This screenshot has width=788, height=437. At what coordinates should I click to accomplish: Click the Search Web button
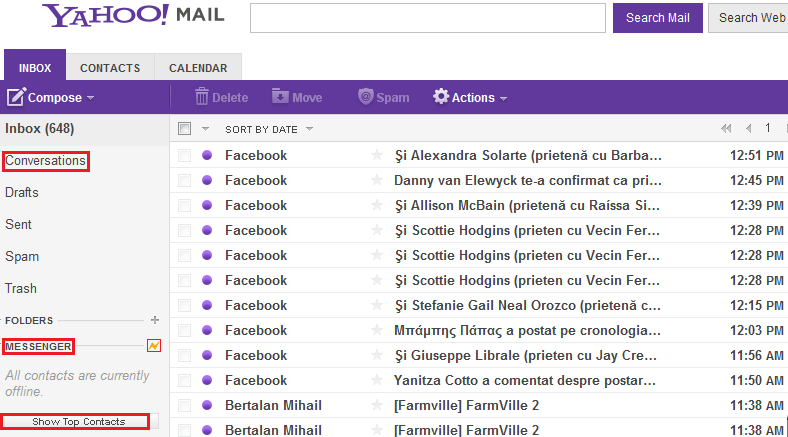(x=749, y=18)
